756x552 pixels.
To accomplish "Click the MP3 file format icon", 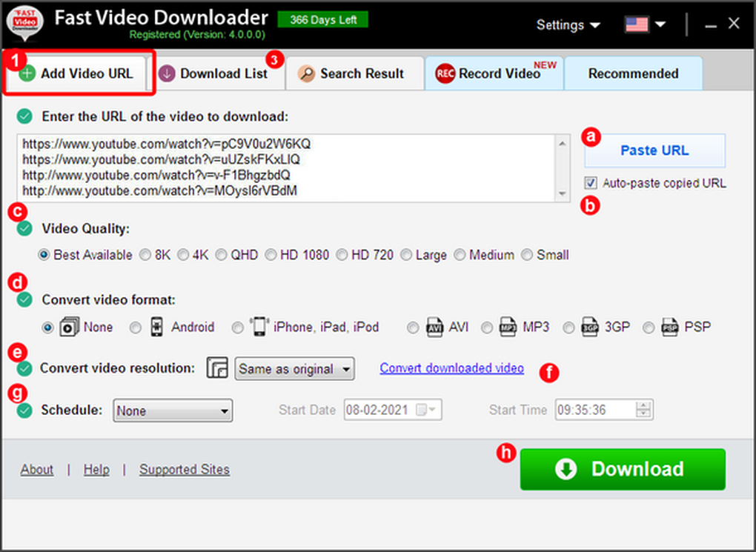I will pos(508,327).
